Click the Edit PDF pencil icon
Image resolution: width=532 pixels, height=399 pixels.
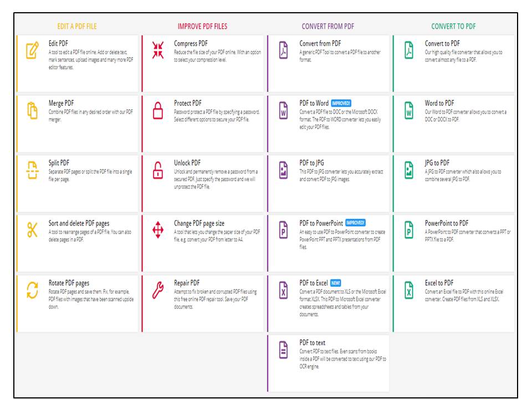[33, 50]
